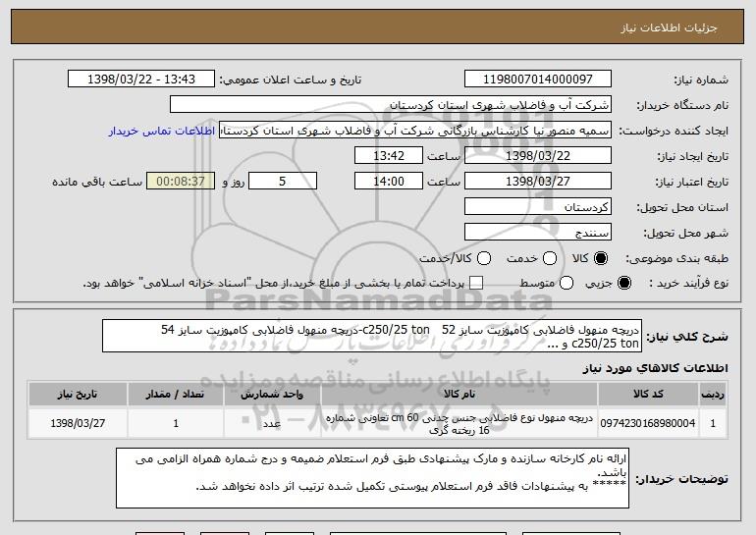The image size is (756, 535).
Task: Click the توضیحات خریدار notes box
Action: pyautogui.click(x=372, y=478)
